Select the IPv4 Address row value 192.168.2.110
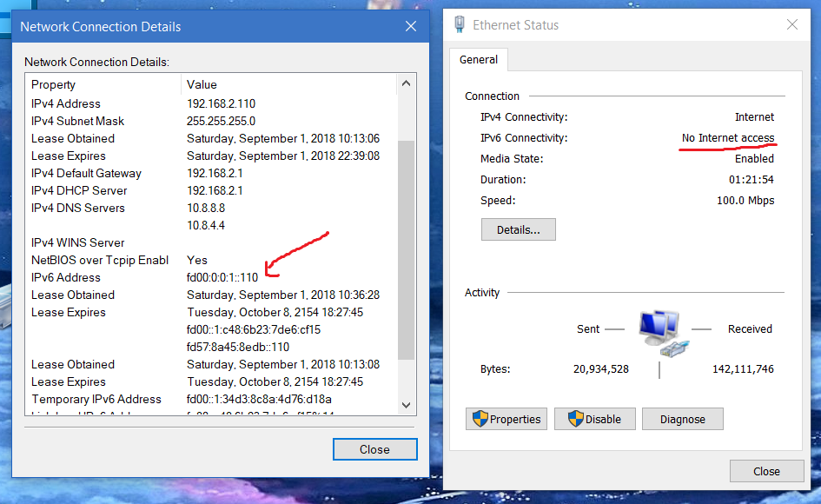 point(221,103)
